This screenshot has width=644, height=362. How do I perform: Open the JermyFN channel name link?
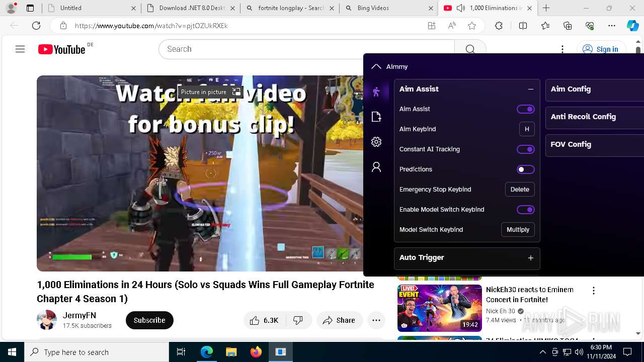click(x=79, y=315)
